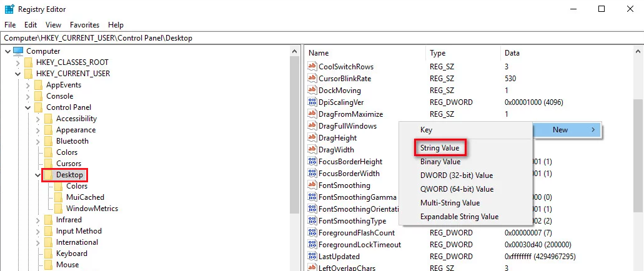Select the Mouse key in the tree
This screenshot has height=271, width=644.
pos(67,265)
